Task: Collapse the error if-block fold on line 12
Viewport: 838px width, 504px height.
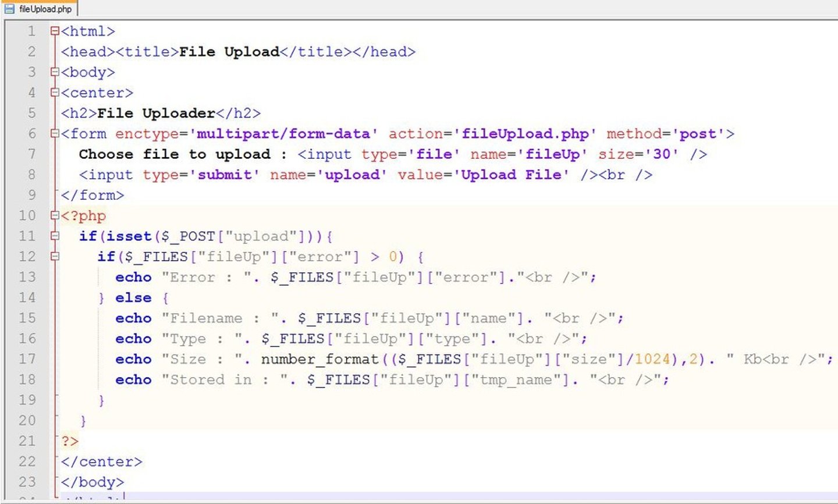Action: pyautogui.click(x=55, y=257)
